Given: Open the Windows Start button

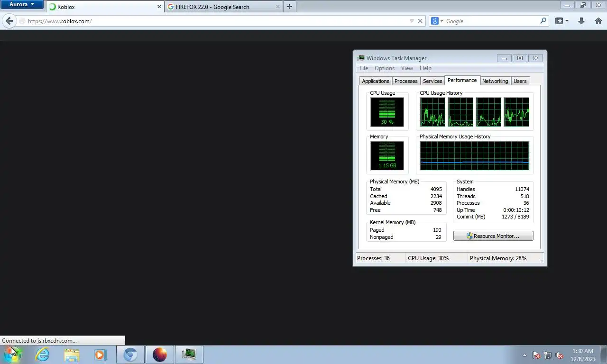Looking at the screenshot, I should pyautogui.click(x=13, y=355).
